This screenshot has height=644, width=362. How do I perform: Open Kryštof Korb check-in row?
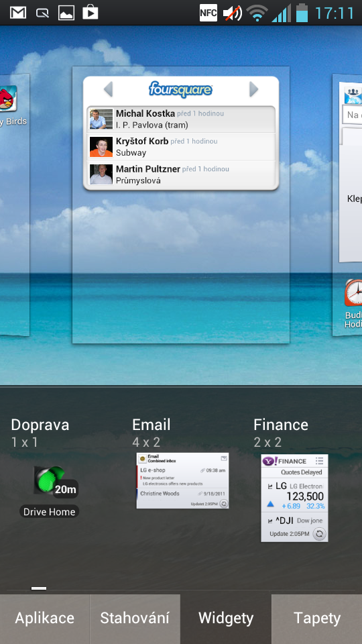pyautogui.click(x=181, y=147)
